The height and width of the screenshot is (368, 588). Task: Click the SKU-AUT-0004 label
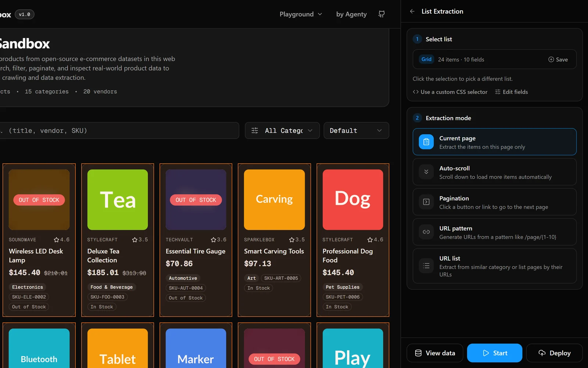(x=186, y=288)
